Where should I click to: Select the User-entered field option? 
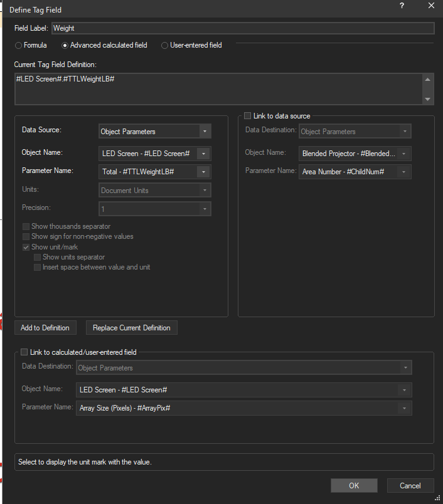[165, 45]
